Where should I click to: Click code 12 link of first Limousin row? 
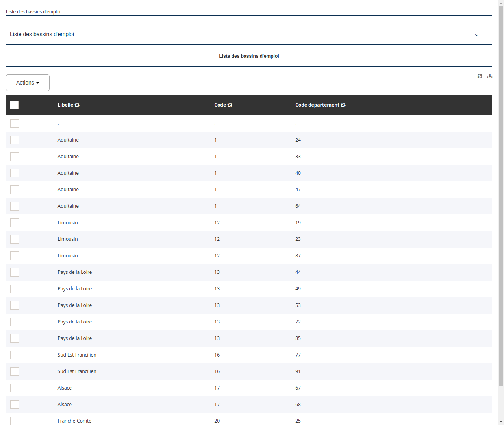click(x=217, y=223)
